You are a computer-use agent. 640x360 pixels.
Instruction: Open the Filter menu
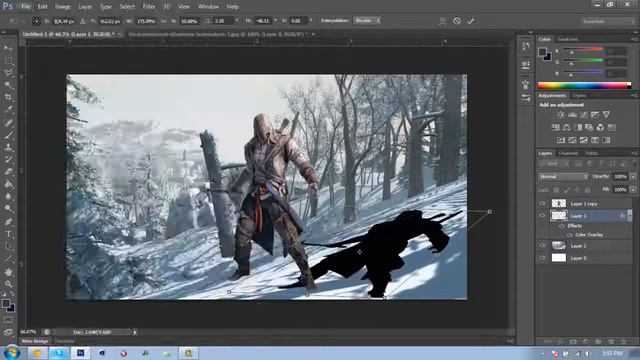tap(149, 7)
